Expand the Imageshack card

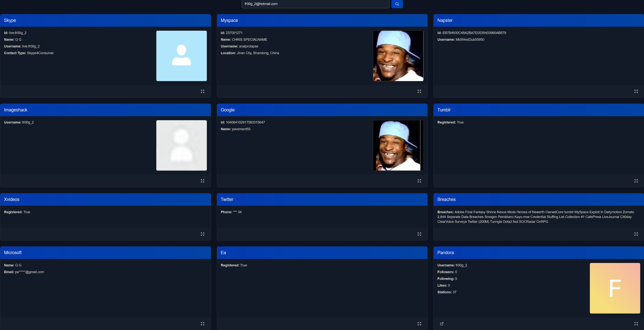click(203, 181)
